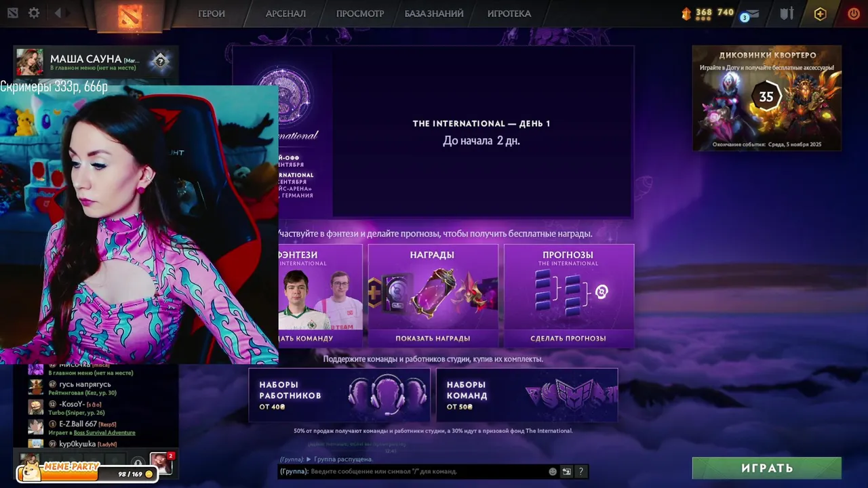The height and width of the screenshot is (488, 868).
Task: Click the chat popout window icon
Action: coord(566,472)
